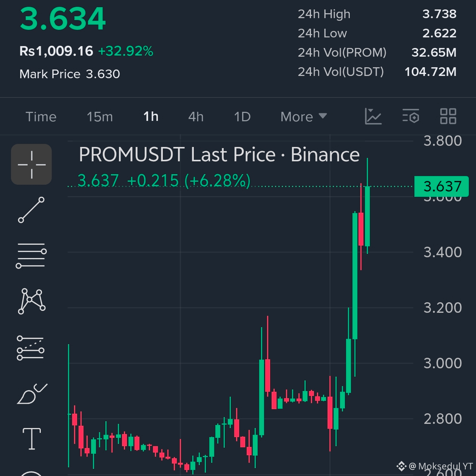The image size is (476, 476).
Task: Switch to the 4h interval
Action: [196, 117]
